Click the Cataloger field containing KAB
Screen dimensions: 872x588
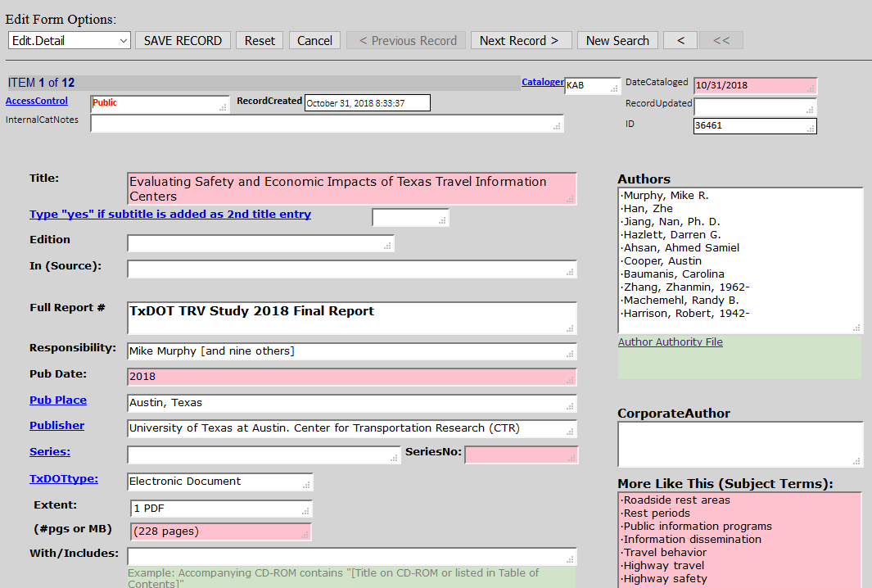[x=592, y=86]
